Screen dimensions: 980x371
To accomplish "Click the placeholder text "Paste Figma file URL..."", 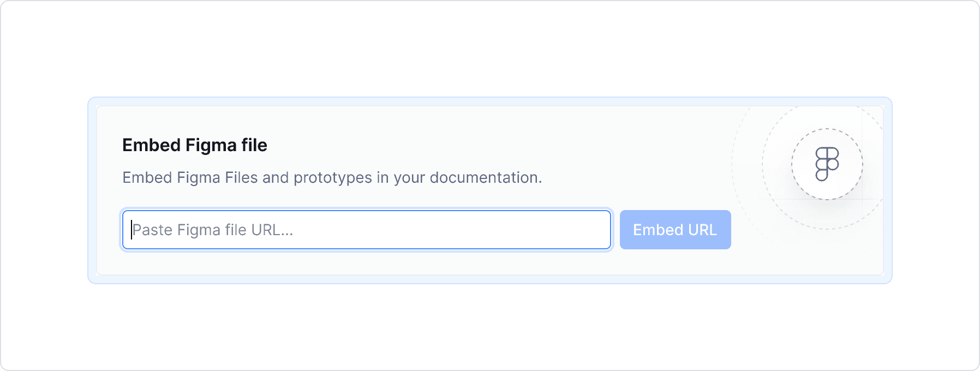I will point(212,230).
